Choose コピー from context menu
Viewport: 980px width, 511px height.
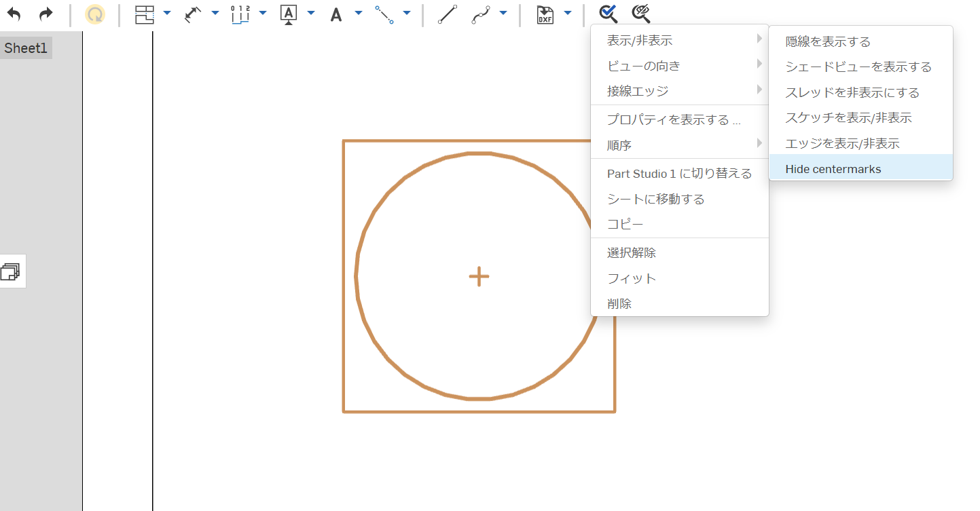pyautogui.click(x=680, y=224)
